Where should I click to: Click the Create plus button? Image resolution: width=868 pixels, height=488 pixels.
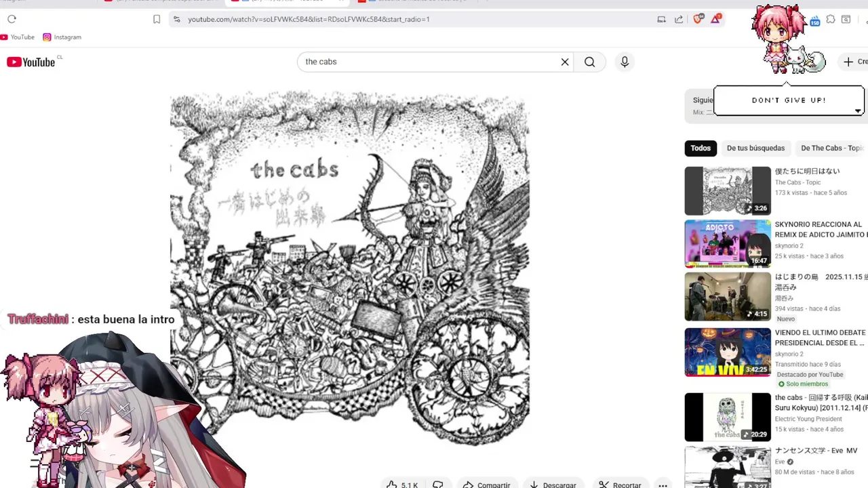tap(854, 62)
